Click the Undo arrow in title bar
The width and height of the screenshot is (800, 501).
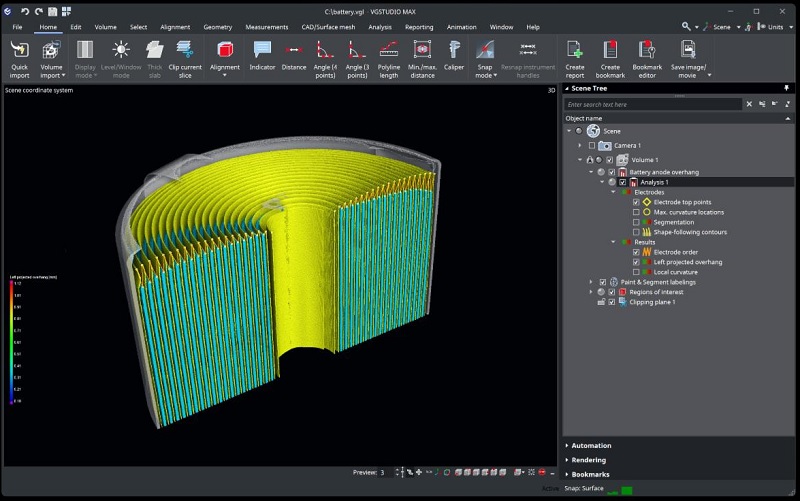[24, 11]
